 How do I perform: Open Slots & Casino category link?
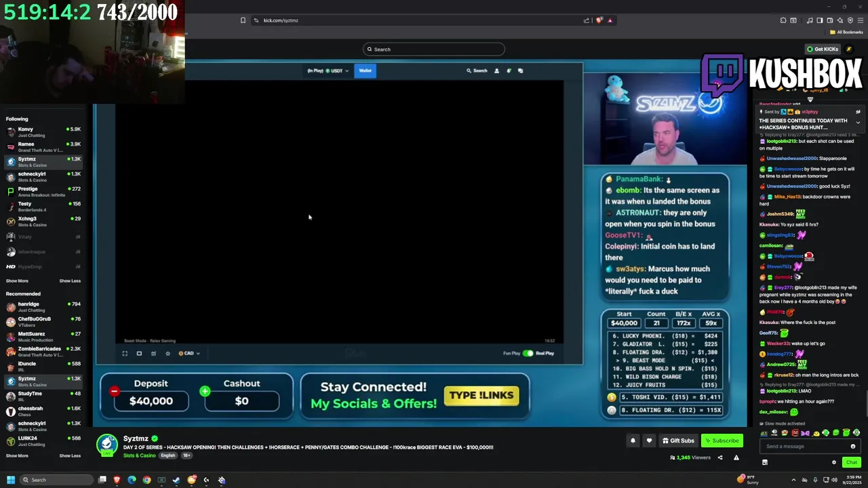click(139, 455)
